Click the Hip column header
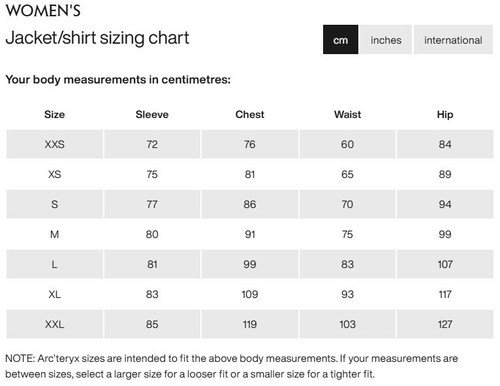Screen dimensions: 500x386 [x=445, y=114]
